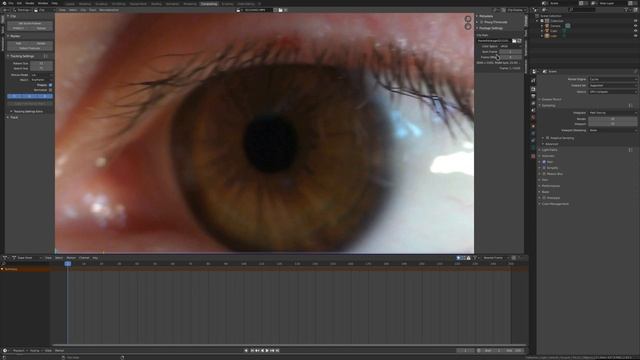Viewport: 640px width, 360px height.
Task: Open the Scene properties tab
Action: (533, 111)
